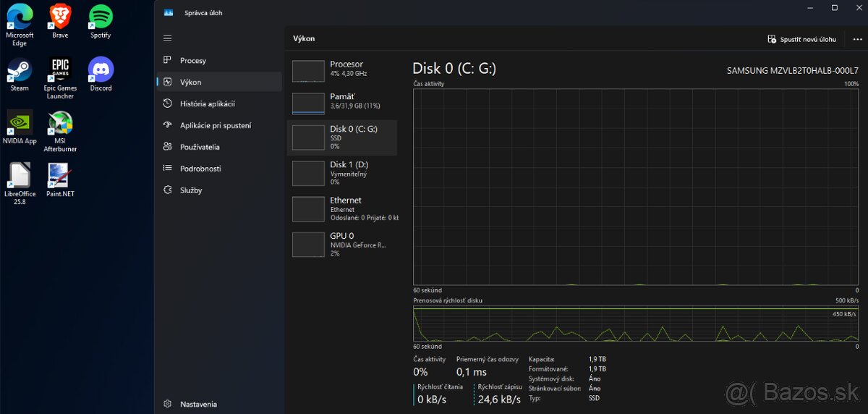Click the Služby puzzle icon
Image resolution: width=868 pixels, height=414 pixels.
coord(167,190)
